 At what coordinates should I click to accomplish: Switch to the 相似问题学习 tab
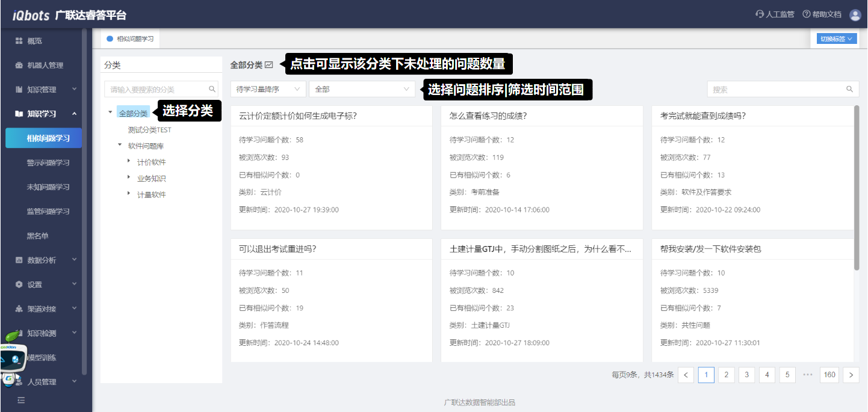click(x=131, y=38)
